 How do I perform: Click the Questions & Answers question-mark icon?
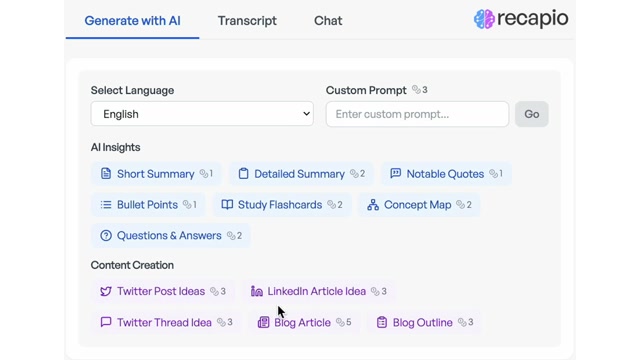(x=106, y=236)
